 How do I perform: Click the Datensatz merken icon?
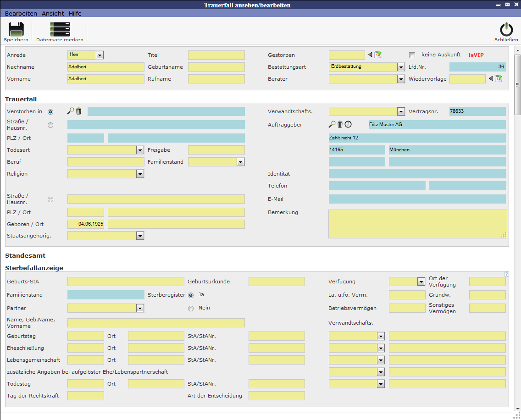point(60,29)
